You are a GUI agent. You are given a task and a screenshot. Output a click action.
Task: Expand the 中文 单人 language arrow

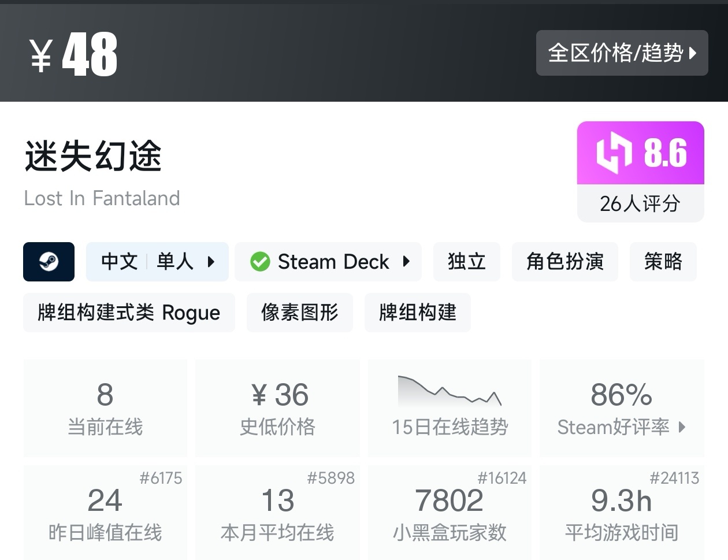pyautogui.click(x=211, y=262)
